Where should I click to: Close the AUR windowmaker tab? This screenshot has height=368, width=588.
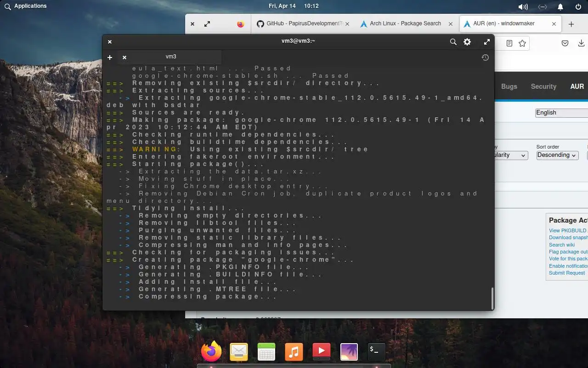(x=554, y=24)
